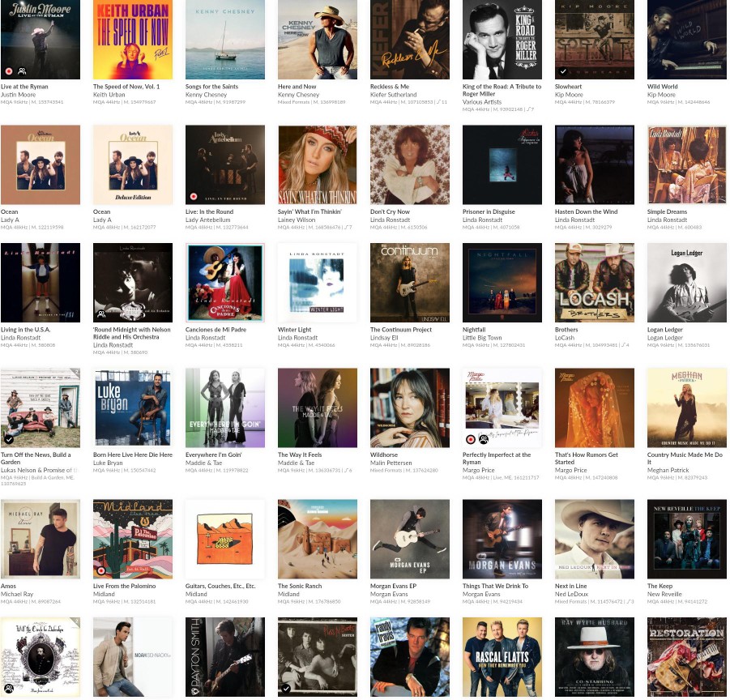Click the people badge on Live at the Ryman cover
The width and height of the screenshot is (730, 700).
click(22, 71)
